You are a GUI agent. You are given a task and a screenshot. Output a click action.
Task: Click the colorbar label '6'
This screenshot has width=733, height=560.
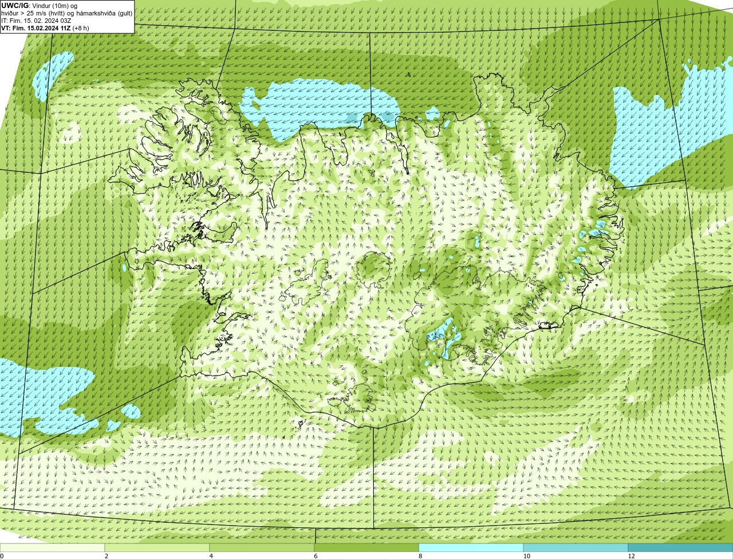click(316, 556)
